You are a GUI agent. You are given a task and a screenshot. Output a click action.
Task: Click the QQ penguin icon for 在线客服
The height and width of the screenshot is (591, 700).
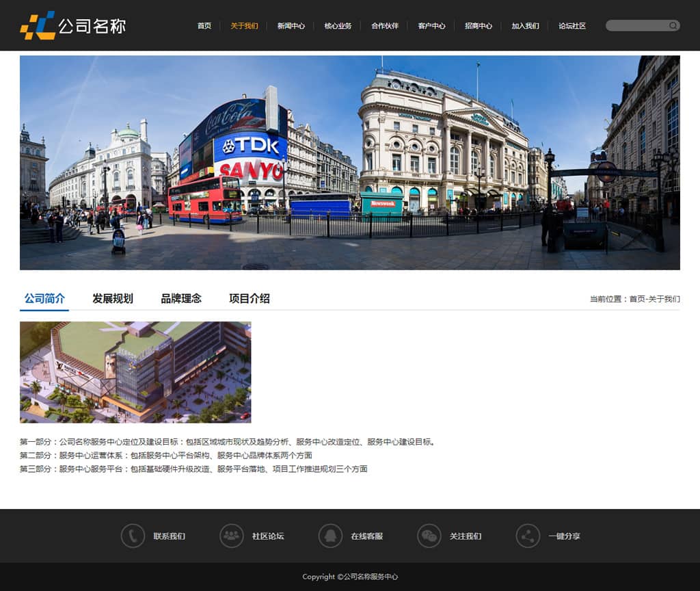(x=330, y=536)
